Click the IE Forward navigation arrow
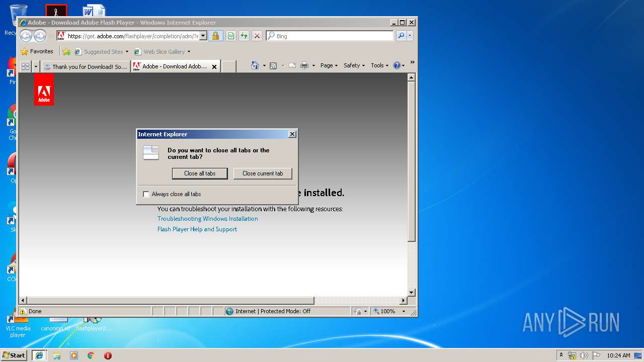Screen dimensions: 644x362 coord(40,36)
